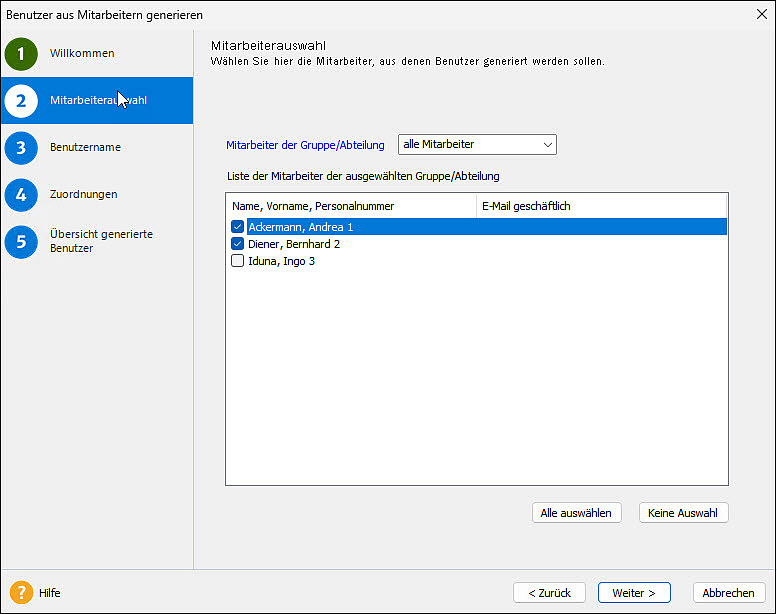
Task: Click the step 5 number circle icon
Action: point(21,241)
